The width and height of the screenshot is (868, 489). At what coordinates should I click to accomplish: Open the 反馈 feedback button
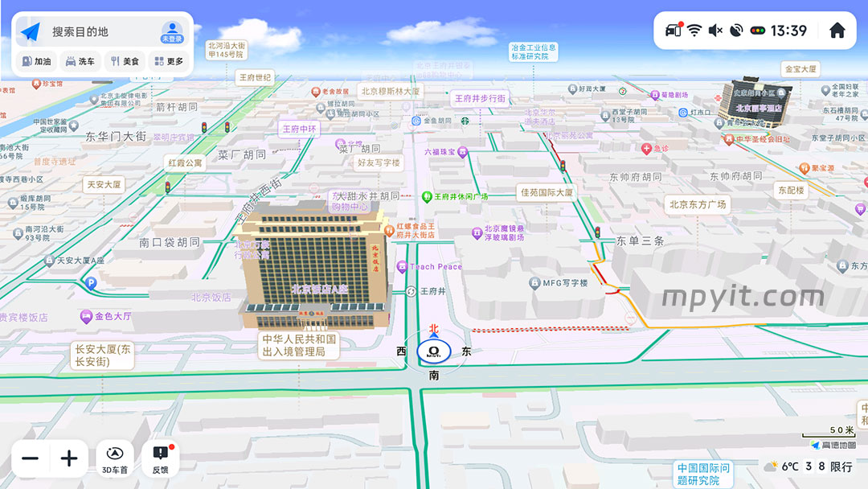161,458
